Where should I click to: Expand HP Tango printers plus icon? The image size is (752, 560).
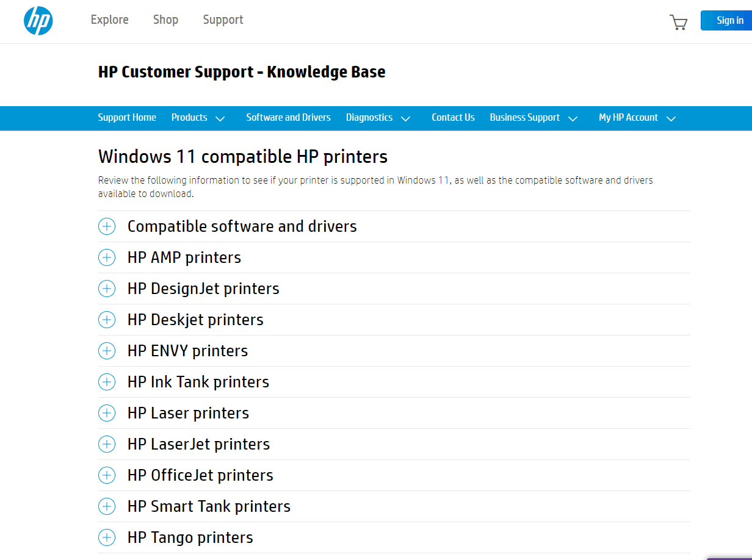click(x=107, y=537)
